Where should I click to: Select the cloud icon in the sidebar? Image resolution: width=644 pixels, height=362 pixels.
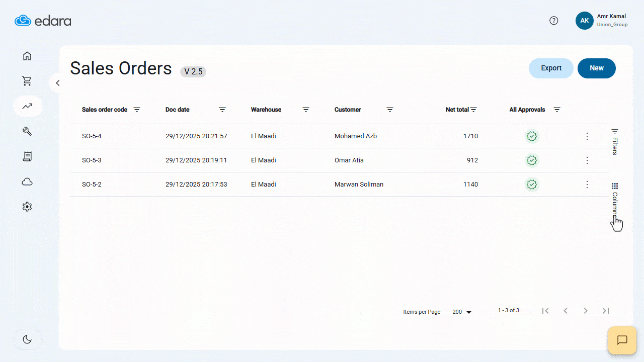(x=27, y=182)
